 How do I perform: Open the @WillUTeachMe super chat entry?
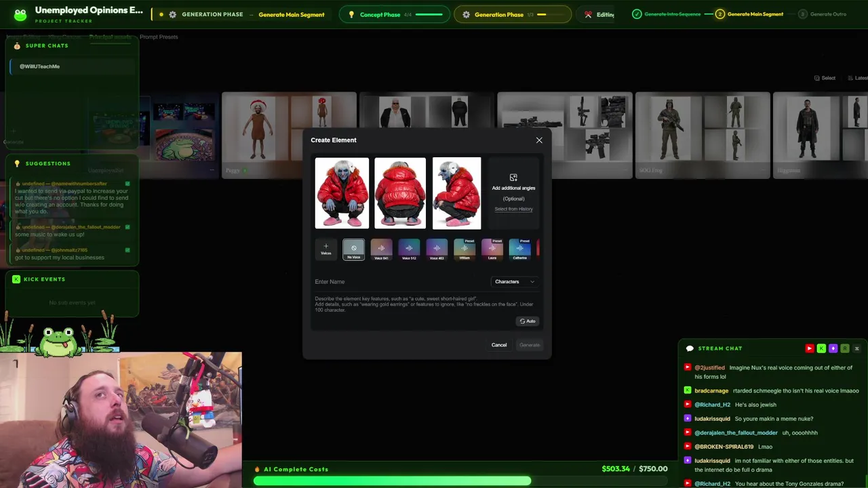tap(72, 66)
